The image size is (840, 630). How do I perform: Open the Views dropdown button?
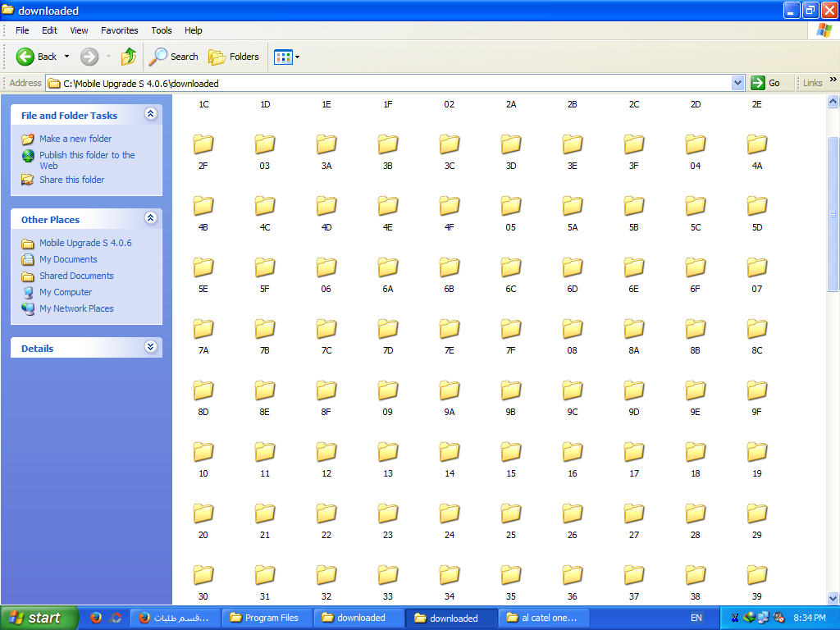[x=286, y=57]
